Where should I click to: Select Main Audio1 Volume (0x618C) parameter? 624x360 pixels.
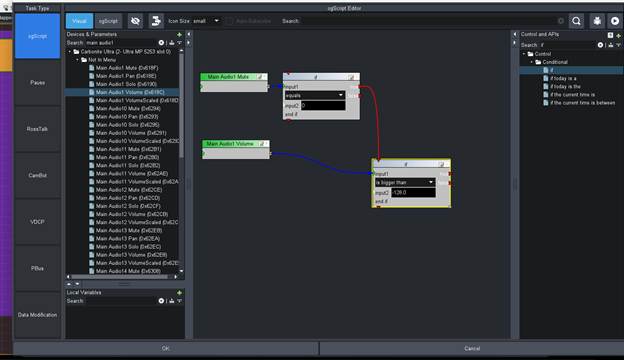130,92
